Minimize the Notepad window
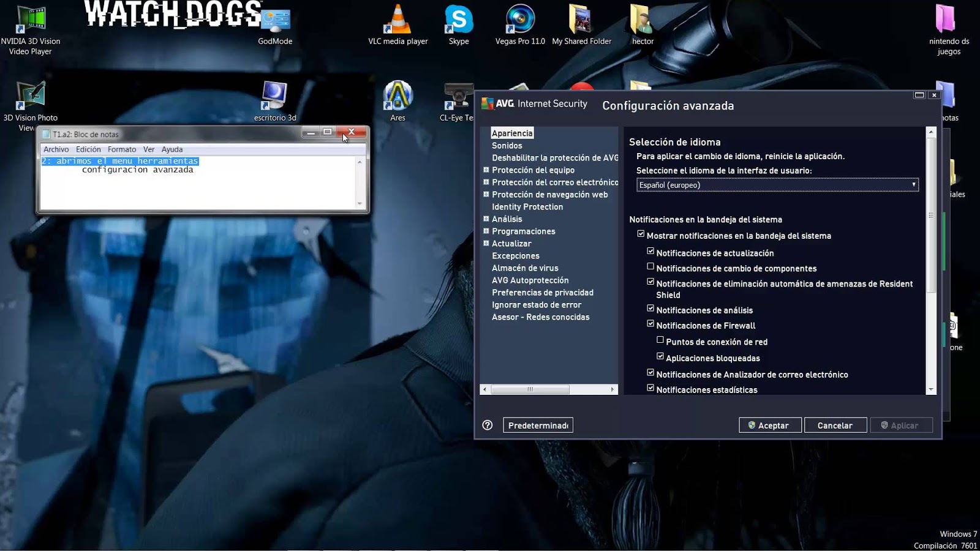The height and width of the screenshot is (551, 980). click(x=311, y=132)
